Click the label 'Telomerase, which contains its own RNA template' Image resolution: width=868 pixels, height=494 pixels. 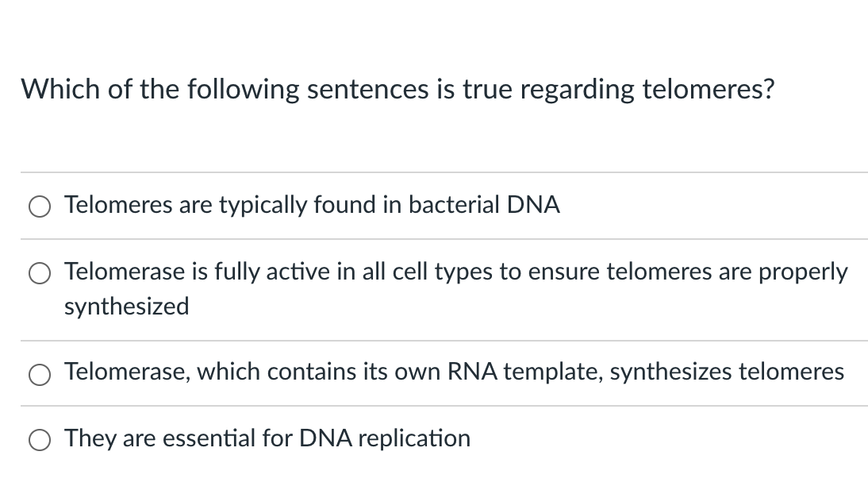click(x=333, y=371)
